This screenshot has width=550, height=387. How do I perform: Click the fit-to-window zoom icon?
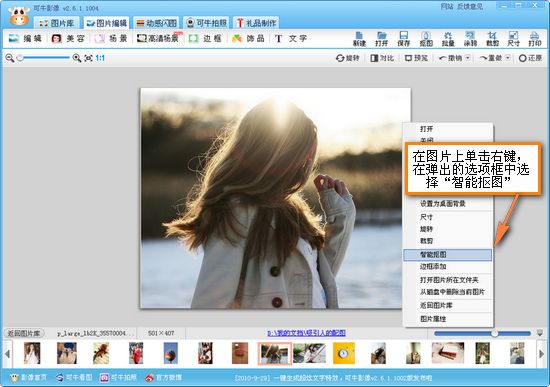tap(88, 58)
